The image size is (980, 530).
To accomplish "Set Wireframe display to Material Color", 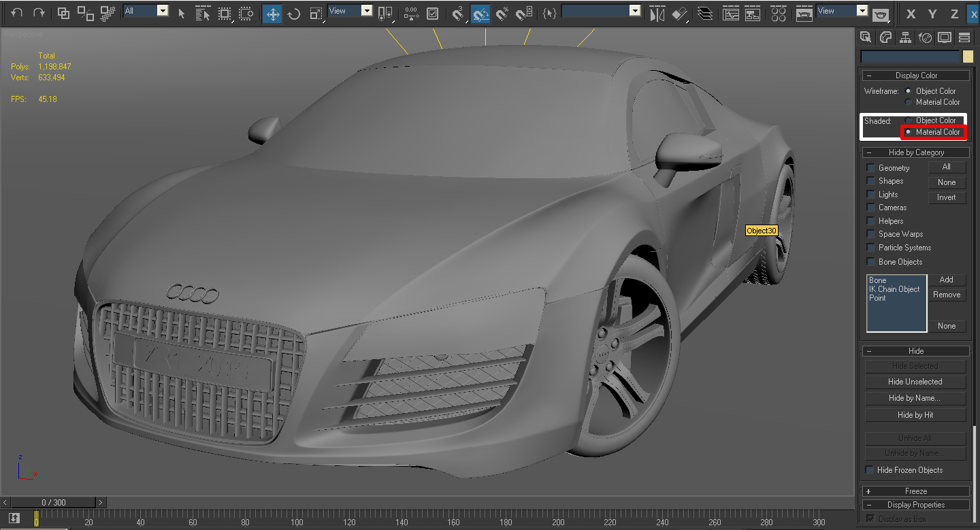I will [909, 102].
